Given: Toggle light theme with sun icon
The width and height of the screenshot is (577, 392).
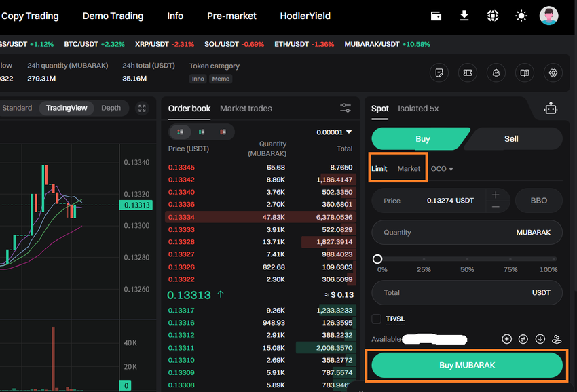Looking at the screenshot, I should click(521, 16).
